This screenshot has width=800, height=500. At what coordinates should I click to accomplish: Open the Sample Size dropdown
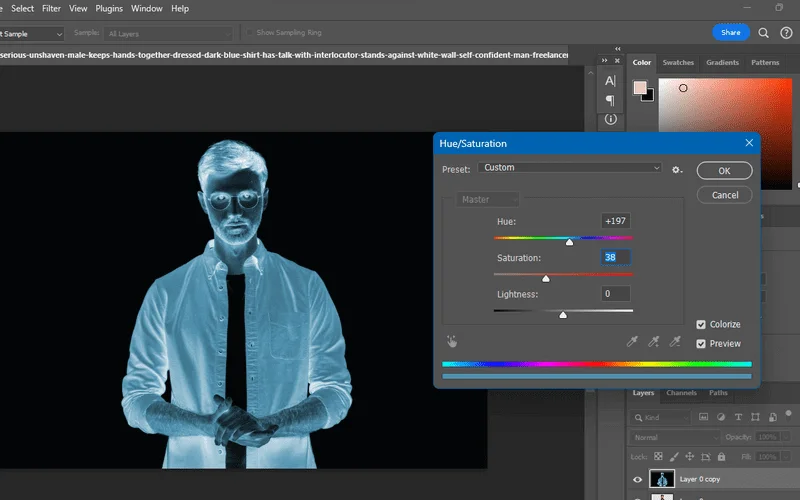32,34
